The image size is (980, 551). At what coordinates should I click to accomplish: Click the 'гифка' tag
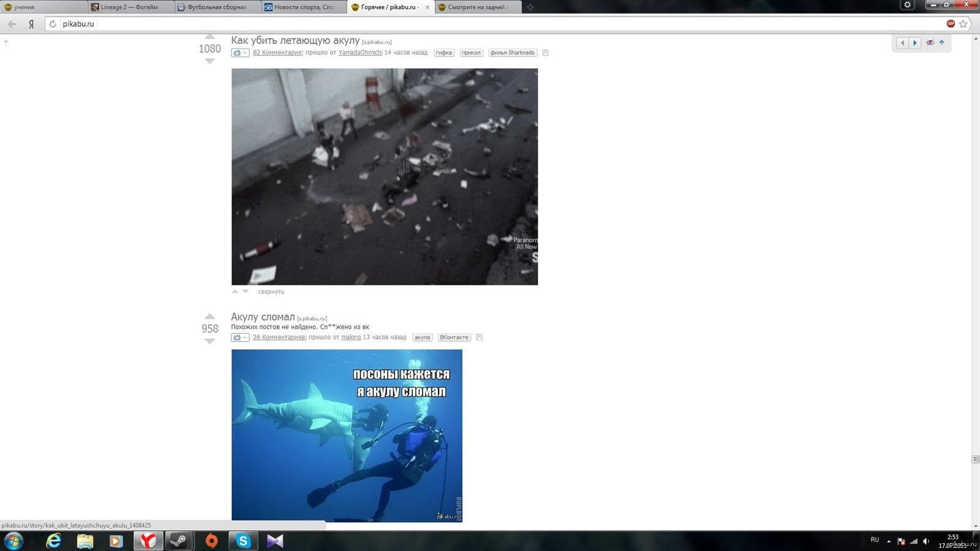pos(443,53)
